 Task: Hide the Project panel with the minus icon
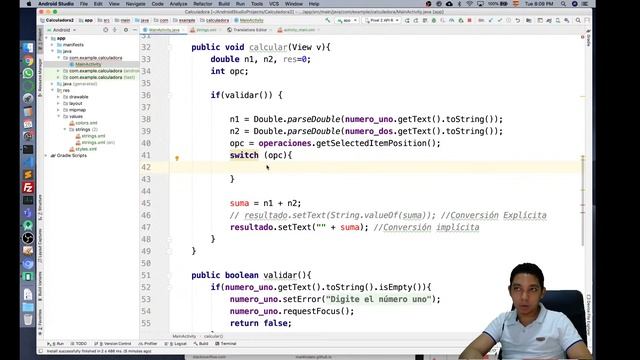tap(135, 30)
